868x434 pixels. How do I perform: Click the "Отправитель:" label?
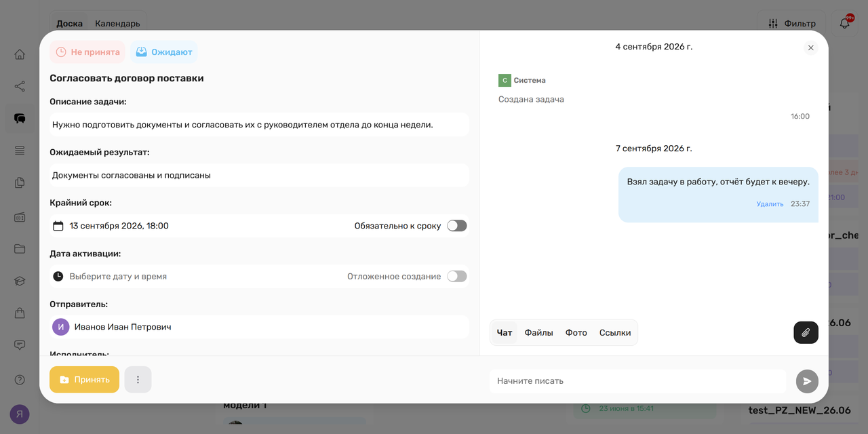(79, 304)
